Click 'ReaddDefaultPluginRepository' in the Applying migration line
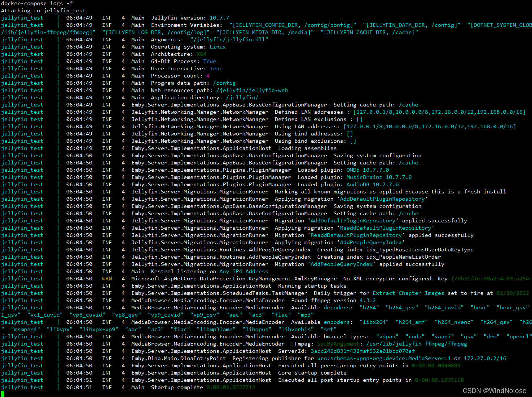The width and height of the screenshot is (532, 397). coord(386,228)
